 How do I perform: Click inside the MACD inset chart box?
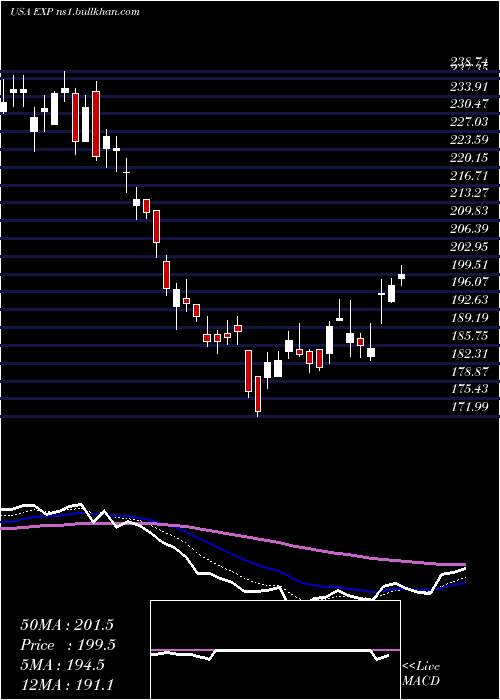coord(275,650)
